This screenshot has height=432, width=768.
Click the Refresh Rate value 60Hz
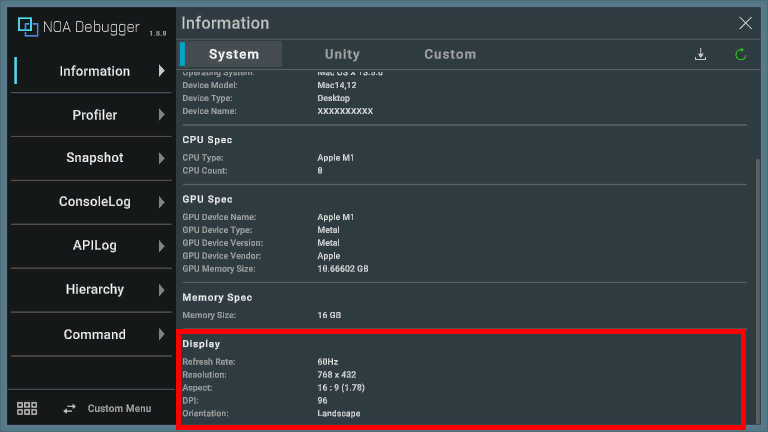pyautogui.click(x=328, y=362)
